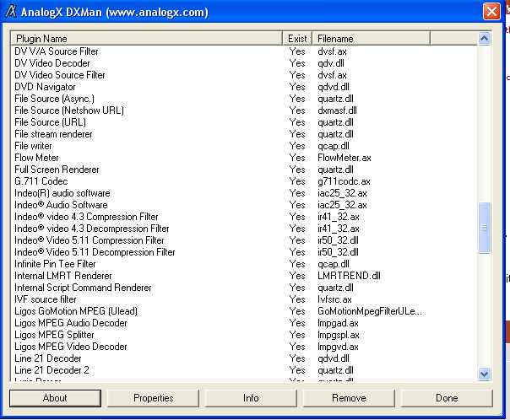The image size is (510, 420).
Task: Select the Line 21 Decoder 2 row
Action: pyautogui.click(x=244, y=370)
